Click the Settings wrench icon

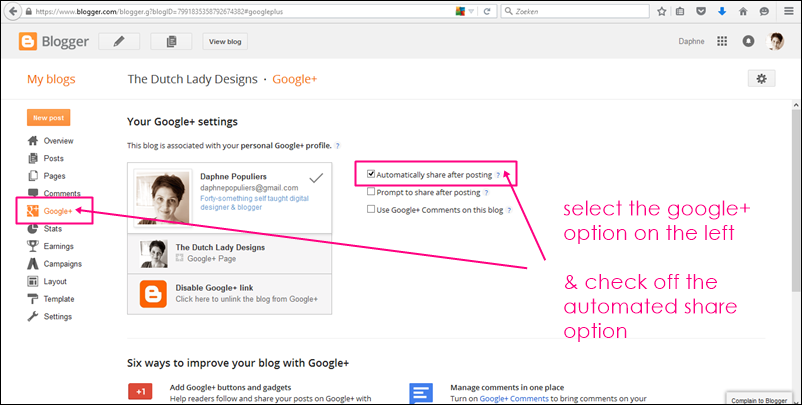[33, 317]
